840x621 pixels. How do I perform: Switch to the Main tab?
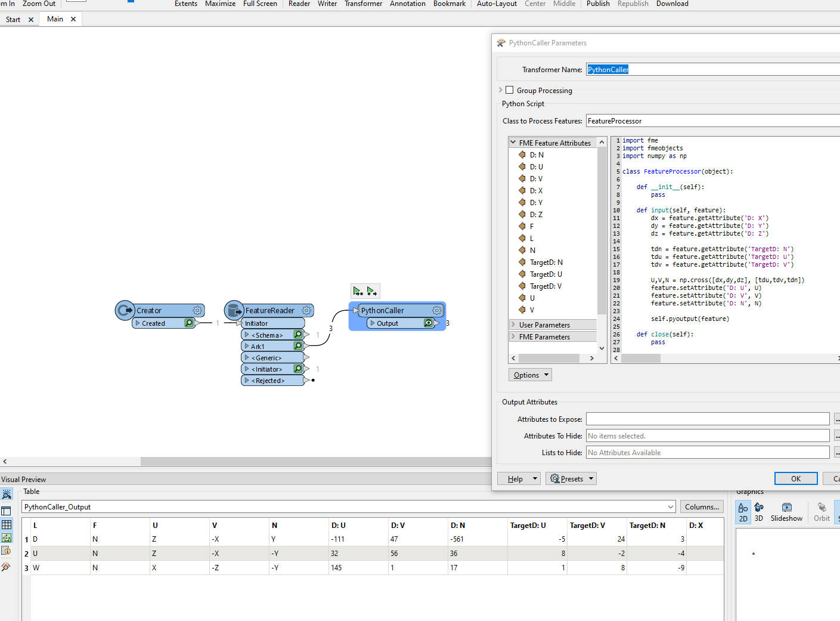(55, 19)
